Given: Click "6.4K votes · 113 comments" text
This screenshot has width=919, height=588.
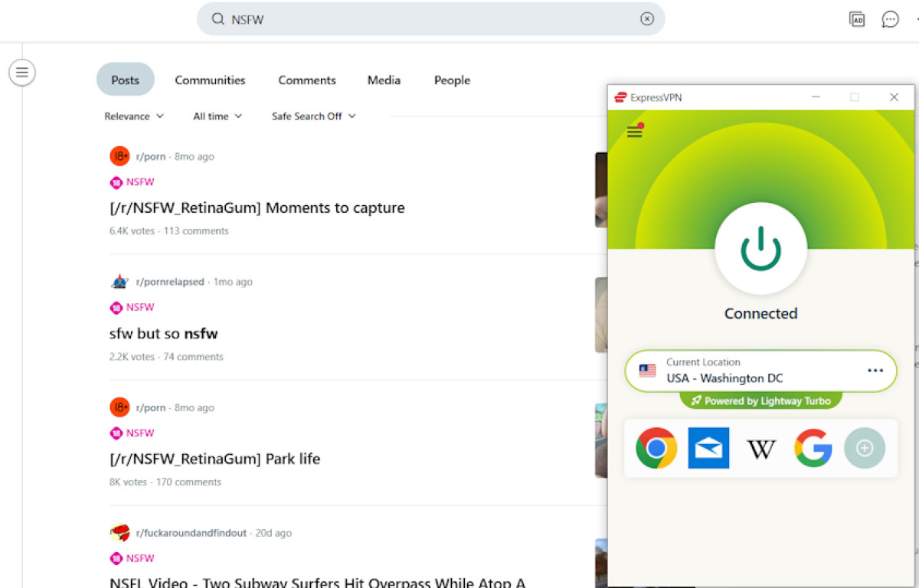Looking at the screenshot, I should coord(169,231).
